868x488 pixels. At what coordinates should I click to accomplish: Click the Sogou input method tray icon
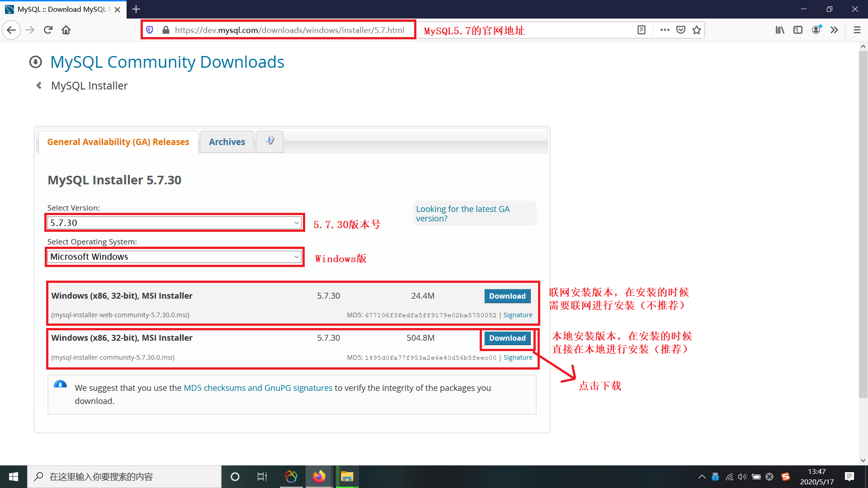(x=786, y=477)
